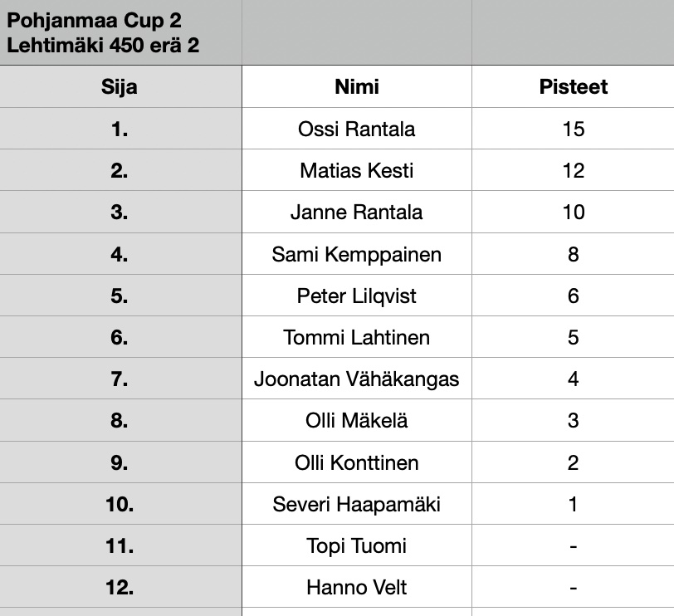The image size is (674, 616).
Task: Click the Olli Mäkelä cell
Action: click(357, 420)
